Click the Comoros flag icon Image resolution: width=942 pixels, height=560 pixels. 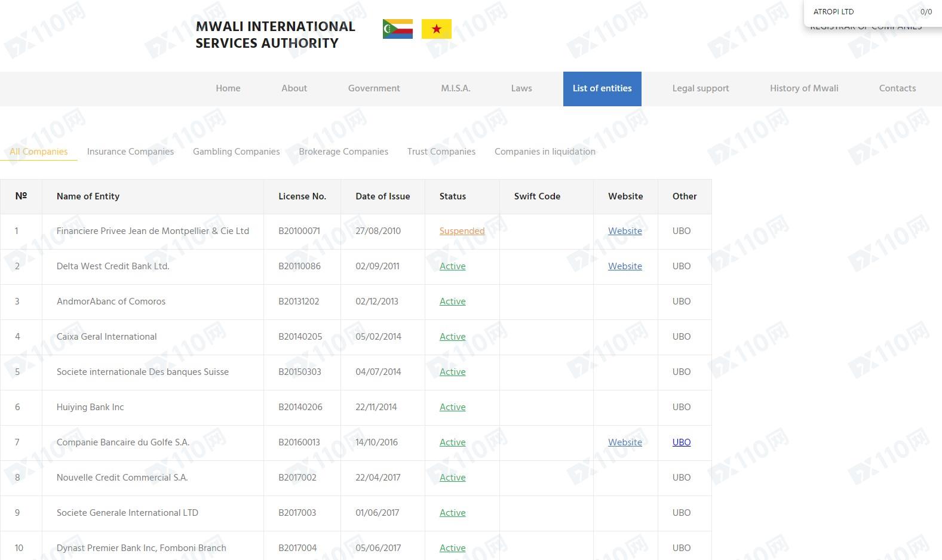pyautogui.click(x=398, y=29)
